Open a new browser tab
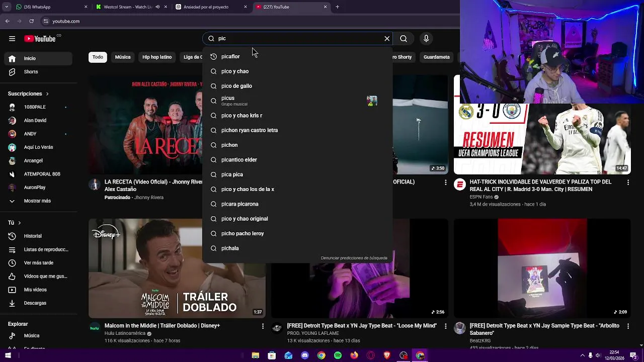 coord(337,7)
